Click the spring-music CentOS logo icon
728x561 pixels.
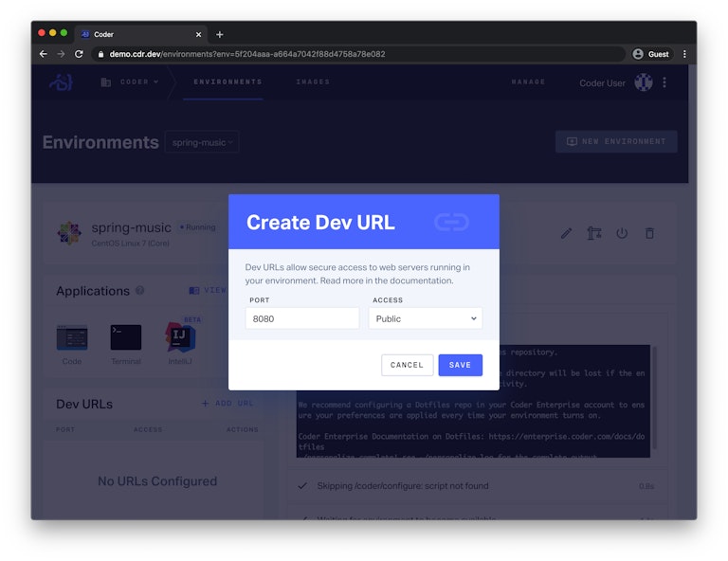(x=69, y=232)
